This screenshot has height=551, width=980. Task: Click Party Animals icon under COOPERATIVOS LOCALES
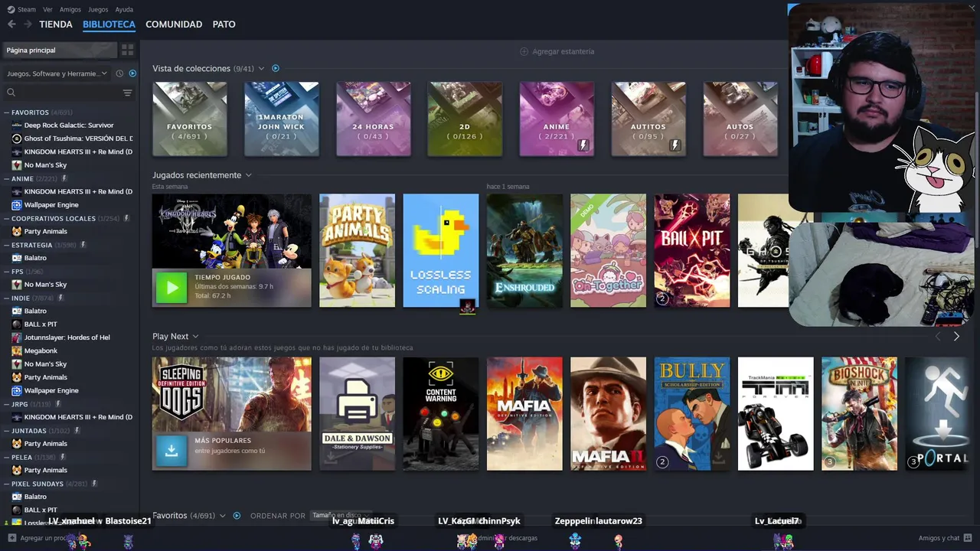(17, 231)
